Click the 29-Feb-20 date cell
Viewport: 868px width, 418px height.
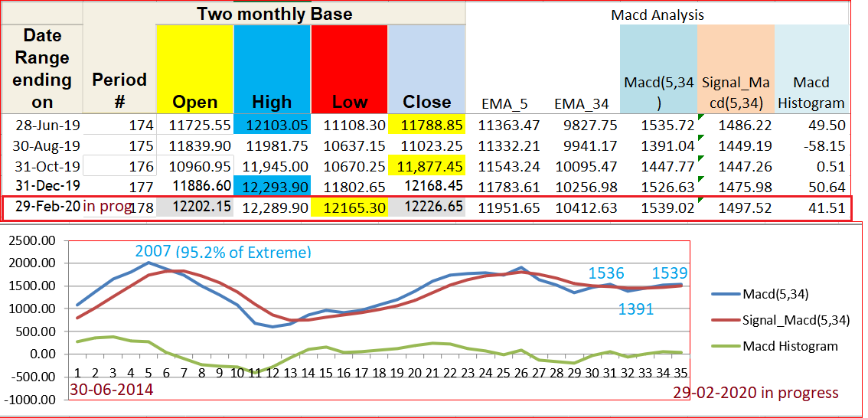(x=43, y=207)
